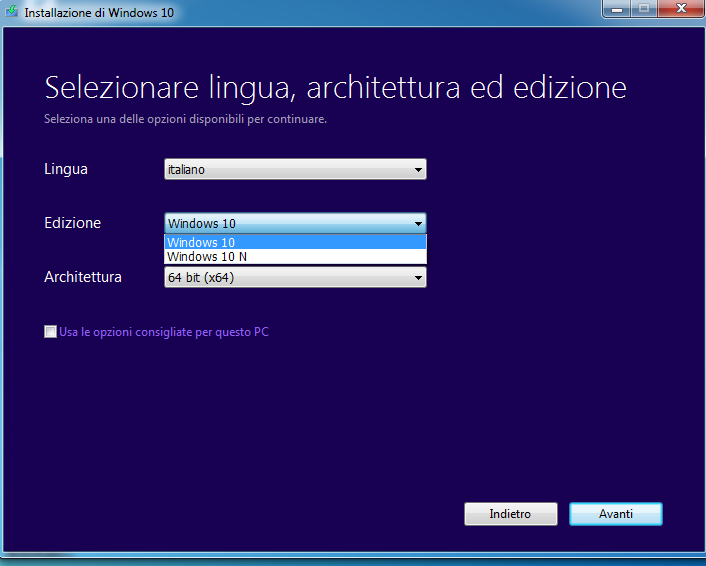Click the Lingua label text
Viewport: 706px width, 566px height.
(x=66, y=169)
